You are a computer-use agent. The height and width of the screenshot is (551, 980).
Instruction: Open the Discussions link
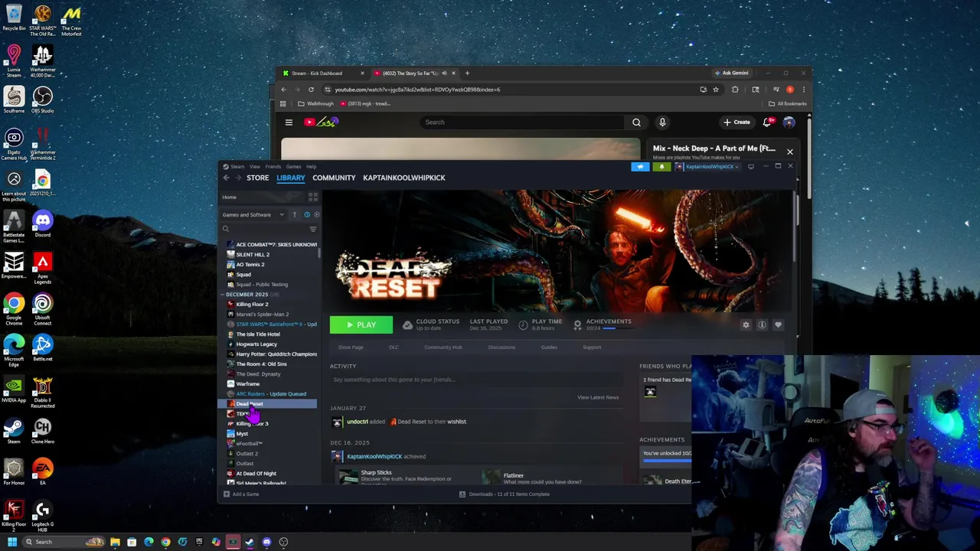501,347
